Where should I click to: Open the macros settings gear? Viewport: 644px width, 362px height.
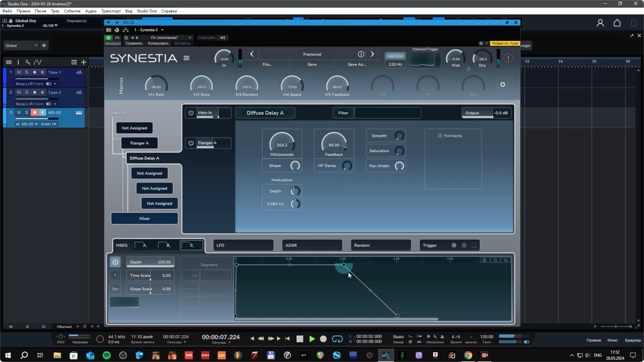pyautogui.click(x=503, y=84)
